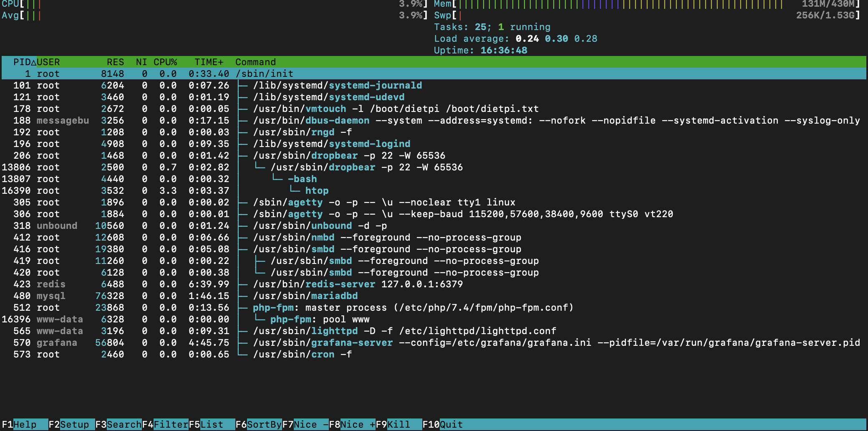
Task: Click the Load average readout
Action: [515, 38]
